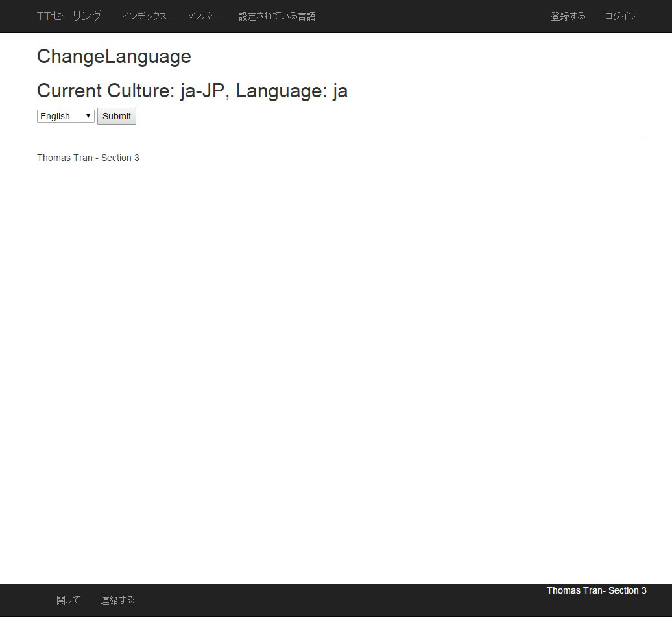672x617 pixels.
Task: Click the 連絡する contact link
Action: tap(117, 600)
